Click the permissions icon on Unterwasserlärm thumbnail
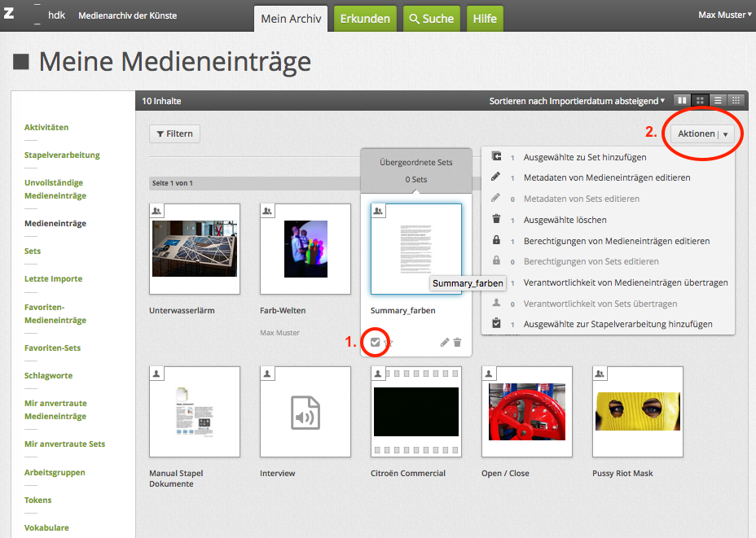 (x=156, y=211)
